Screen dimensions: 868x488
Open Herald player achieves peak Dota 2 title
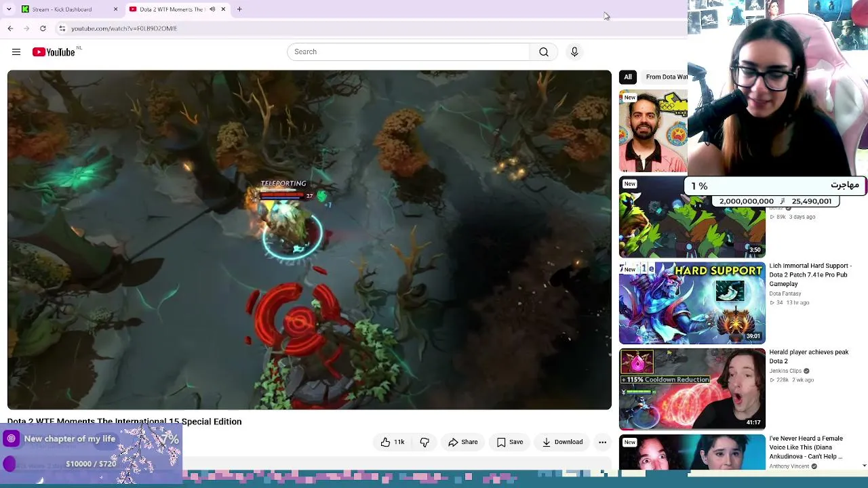[x=809, y=357]
